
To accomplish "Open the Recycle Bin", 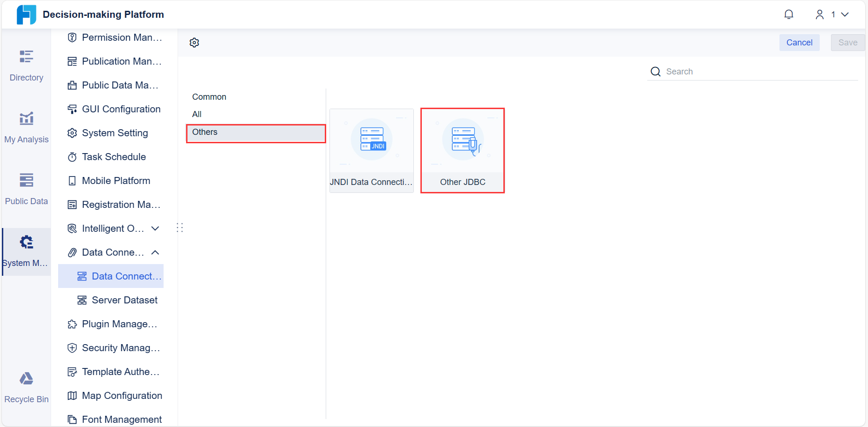I will (26, 387).
